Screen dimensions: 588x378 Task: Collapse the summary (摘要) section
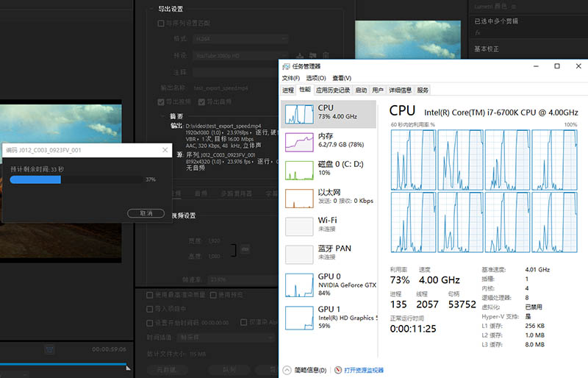tap(163, 116)
